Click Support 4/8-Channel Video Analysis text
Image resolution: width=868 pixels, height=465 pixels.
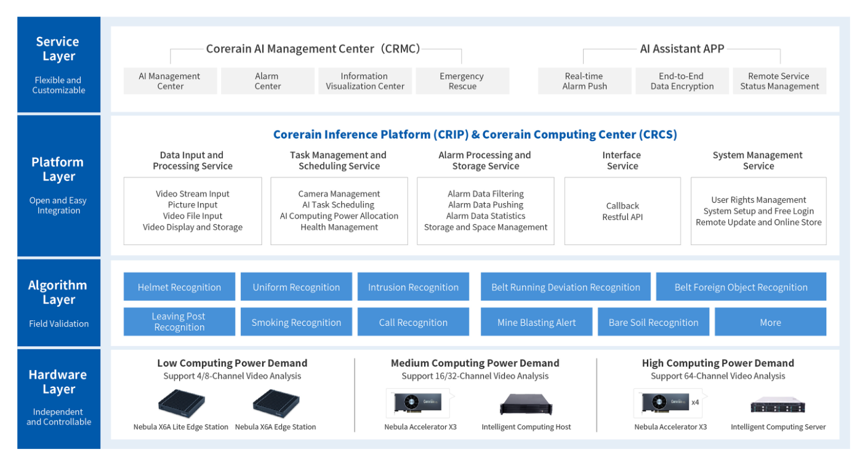(x=232, y=376)
